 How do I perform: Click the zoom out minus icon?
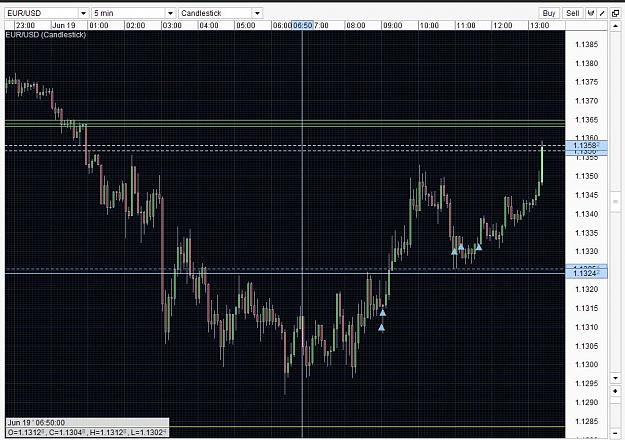pyautogui.click(x=615, y=433)
